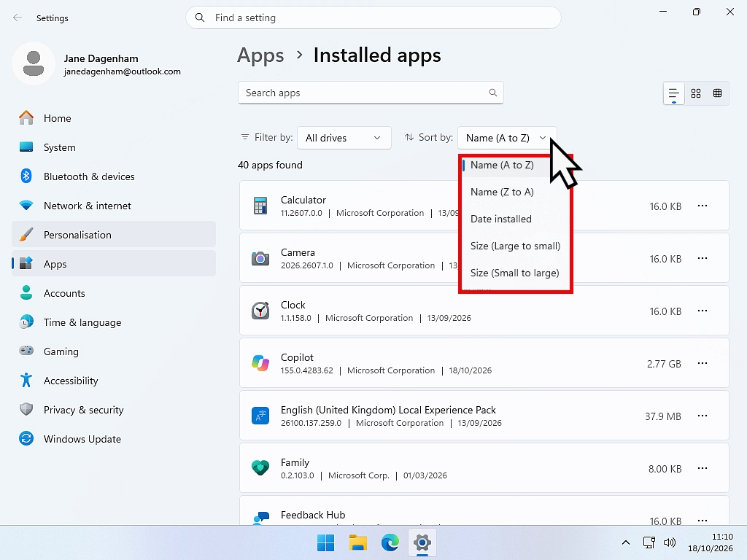
Task: Show hidden system tray icons
Action: tap(626, 542)
